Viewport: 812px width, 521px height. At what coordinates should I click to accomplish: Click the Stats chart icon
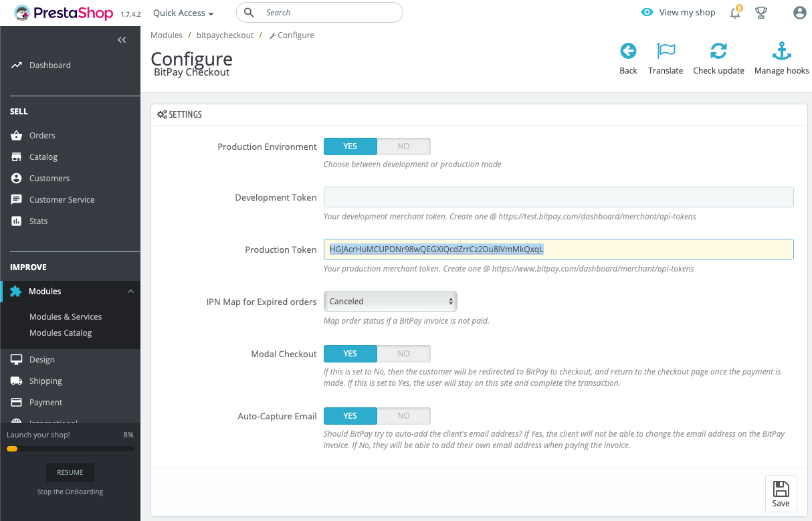pyautogui.click(x=16, y=221)
